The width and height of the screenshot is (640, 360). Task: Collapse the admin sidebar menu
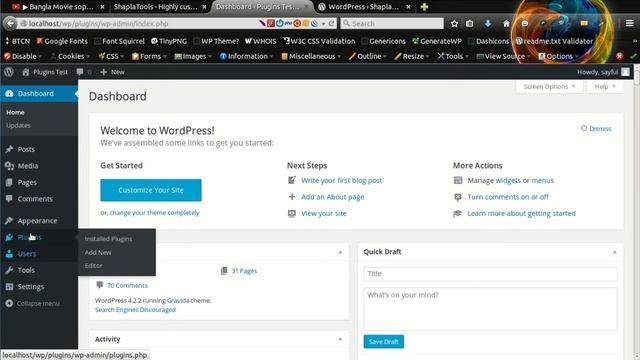point(33,303)
